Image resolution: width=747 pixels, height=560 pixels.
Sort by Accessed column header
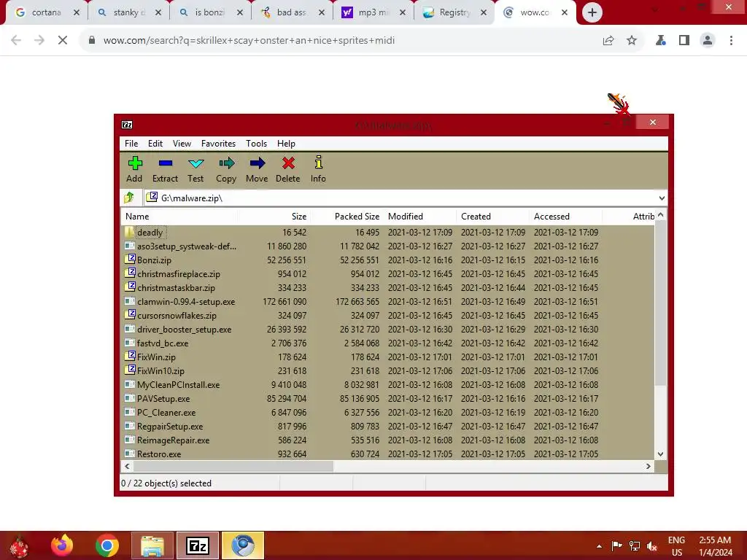click(565, 216)
